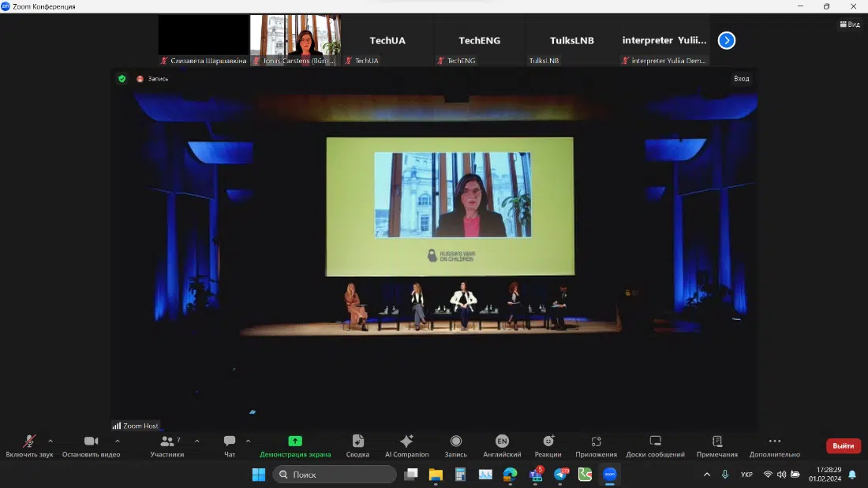The width and height of the screenshot is (868, 488).
Task: Open the Приложения apps panel
Action: pos(596,442)
